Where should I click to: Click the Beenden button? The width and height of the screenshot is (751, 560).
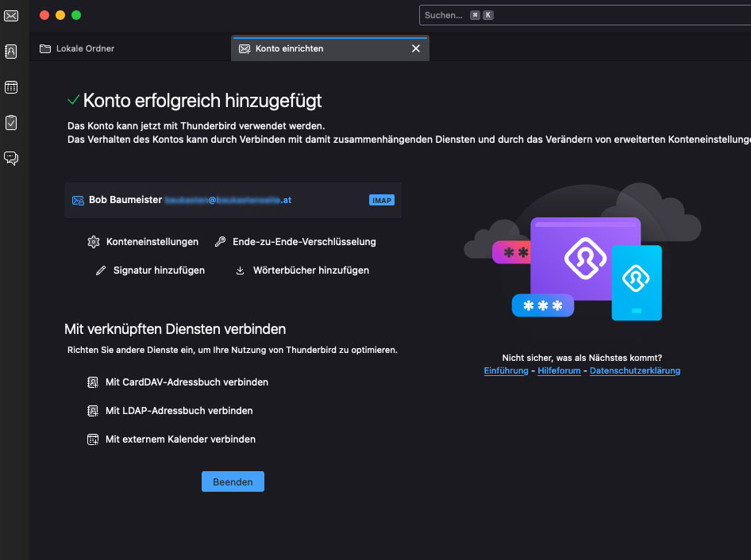(233, 481)
